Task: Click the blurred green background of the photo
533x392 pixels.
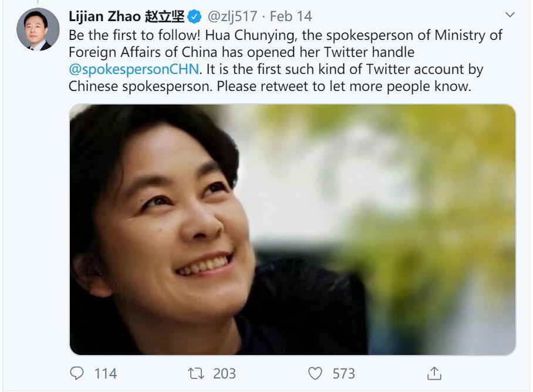Action: (x=446, y=194)
